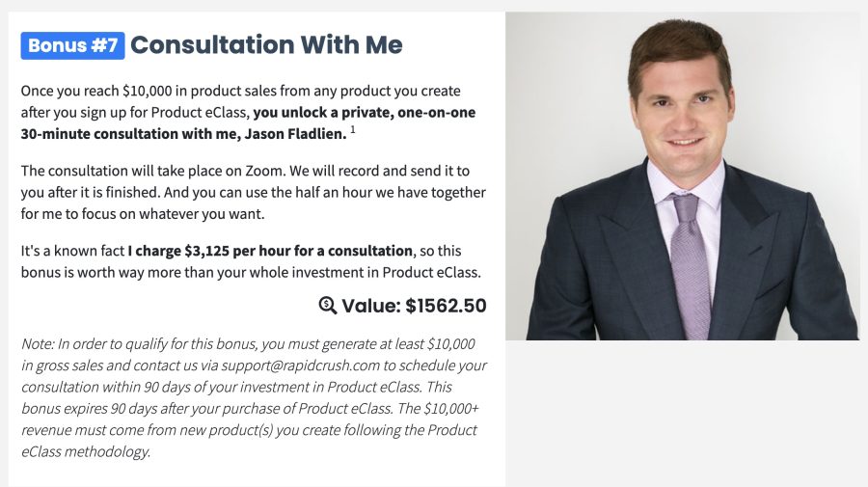Click the paragraph mentioning Zoom
Viewport: 868px width, 487px height.
tap(254, 192)
